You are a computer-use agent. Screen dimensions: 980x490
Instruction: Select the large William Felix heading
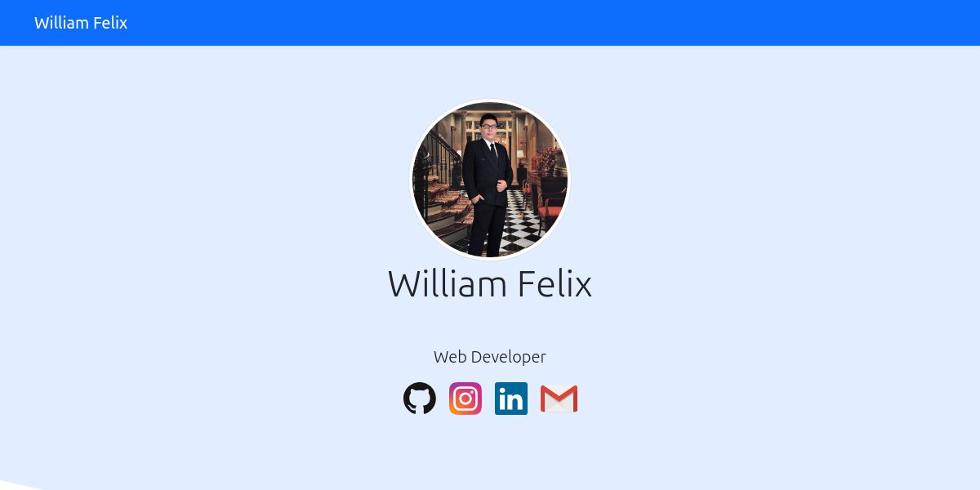[x=490, y=284]
